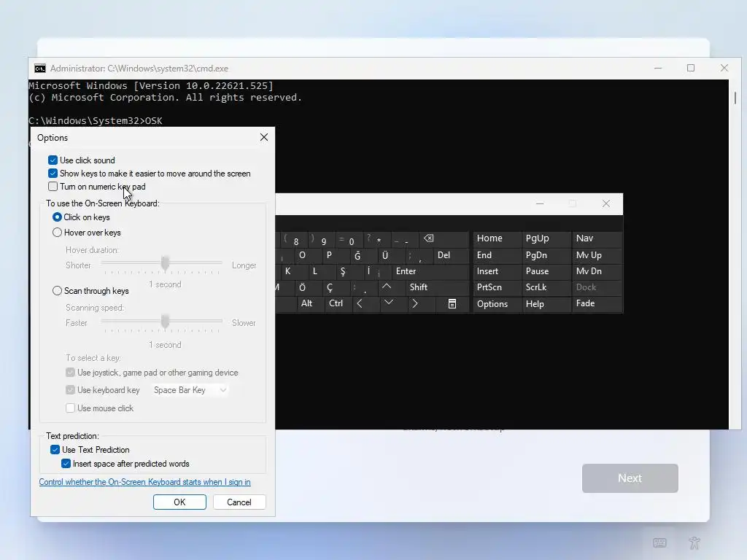Click the Options key on keyboard
This screenshot has width=747, height=560.
496,304
